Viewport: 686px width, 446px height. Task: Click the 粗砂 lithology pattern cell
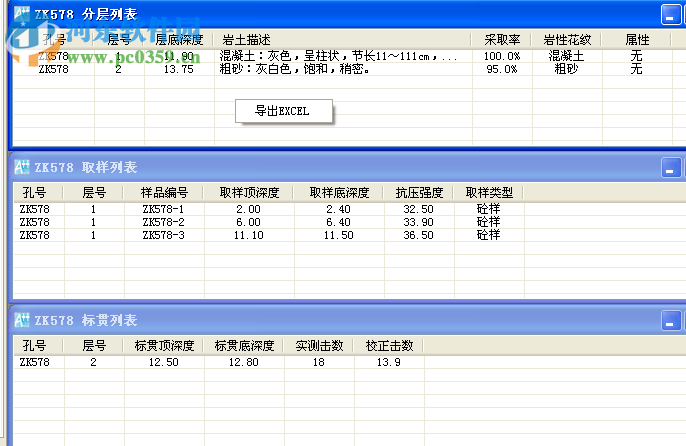tap(566, 69)
